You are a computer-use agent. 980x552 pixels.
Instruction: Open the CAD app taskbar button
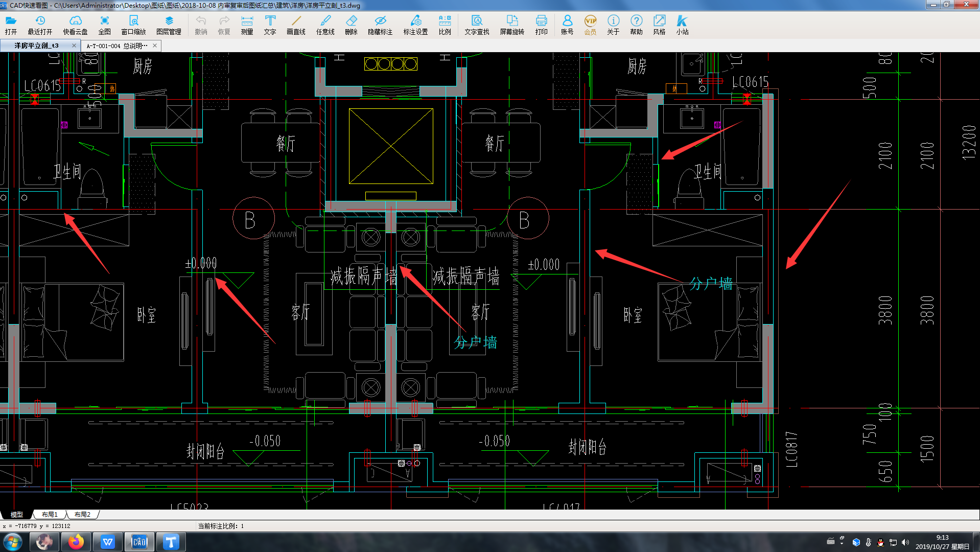[139, 542]
